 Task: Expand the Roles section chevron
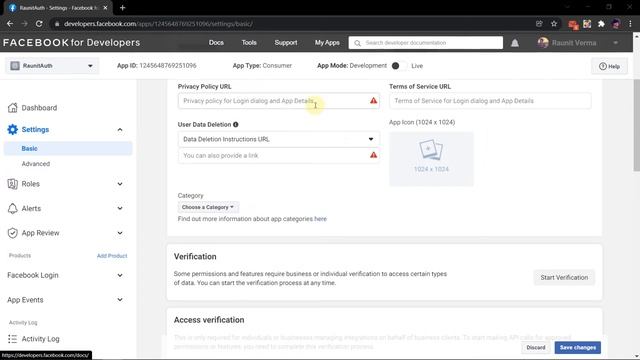coord(120,184)
